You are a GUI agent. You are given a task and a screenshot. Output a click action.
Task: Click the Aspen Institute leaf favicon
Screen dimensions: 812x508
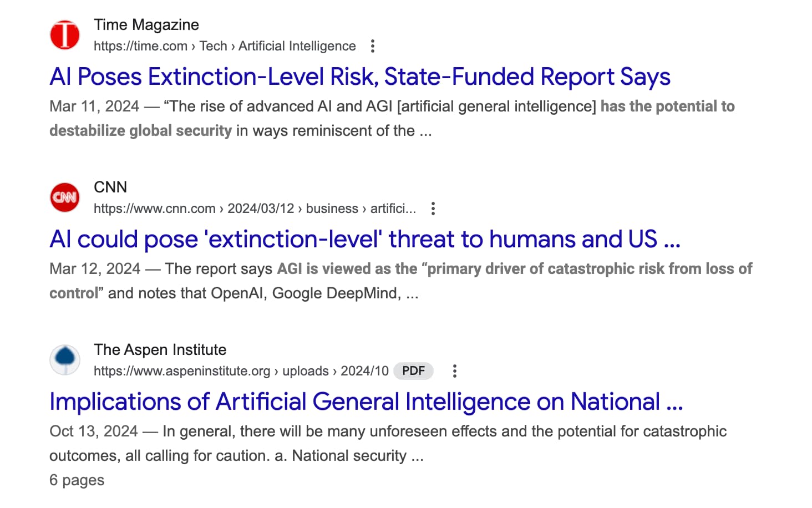coord(65,359)
